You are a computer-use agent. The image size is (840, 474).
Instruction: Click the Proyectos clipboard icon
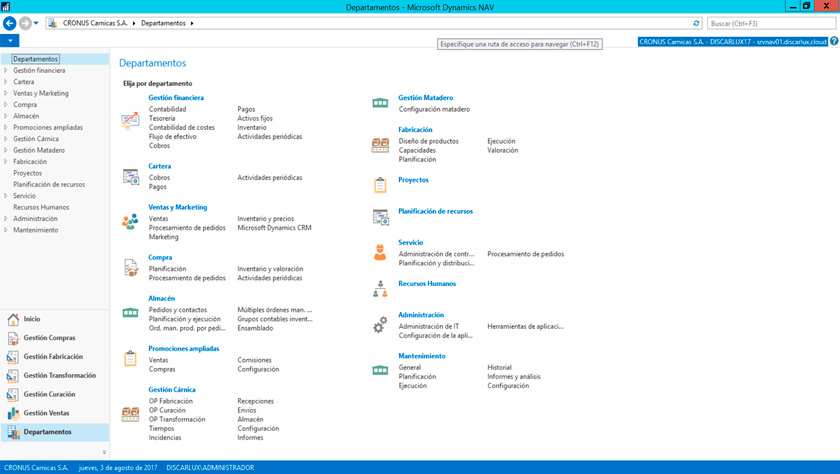380,185
